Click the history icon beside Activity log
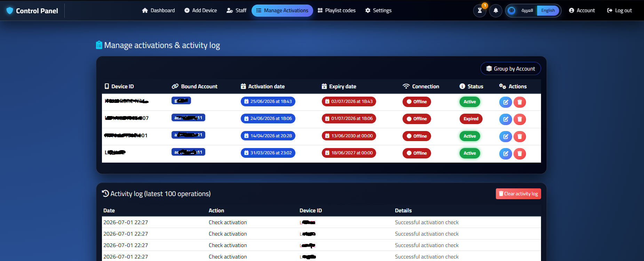Viewport: 644px width, 261px height. (x=105, y=194)
